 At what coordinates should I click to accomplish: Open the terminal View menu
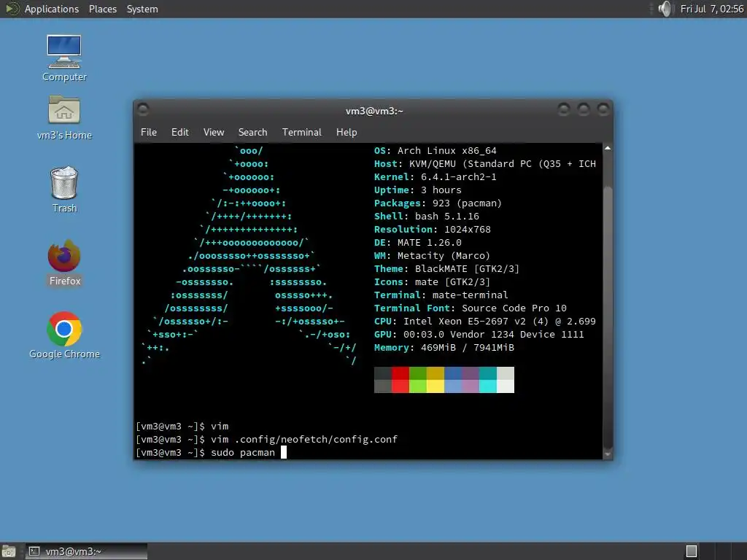(x=214, y=133)
